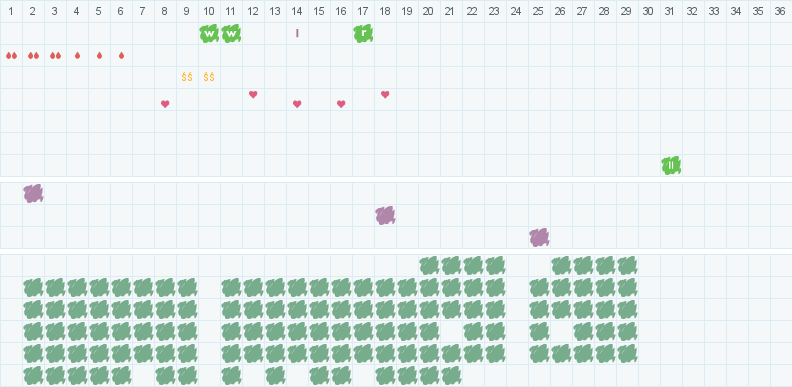The height and width of the screenshot is (387, 792).
Task: Click the day 36 column header
Action: click(x=779, y=11)
